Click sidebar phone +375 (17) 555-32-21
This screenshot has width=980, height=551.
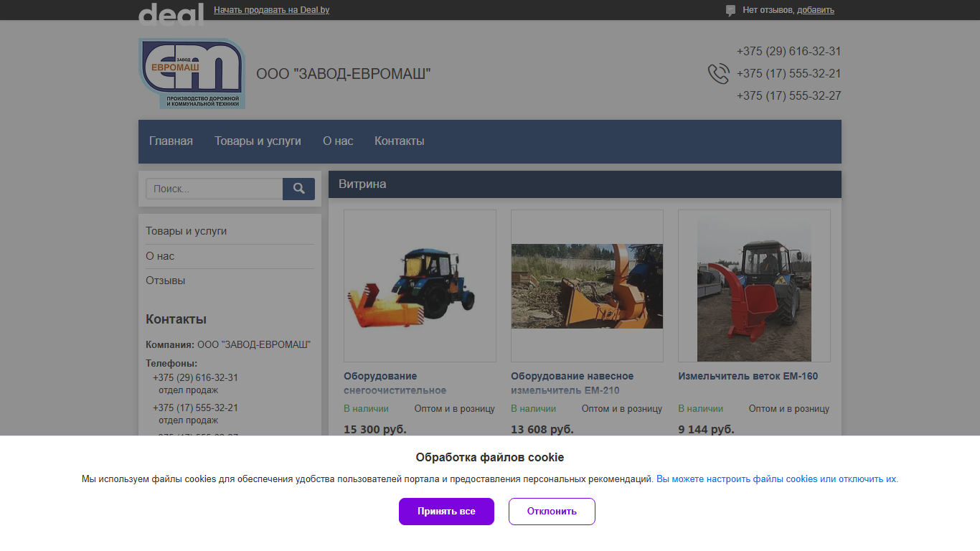click(x=195, y=408)
